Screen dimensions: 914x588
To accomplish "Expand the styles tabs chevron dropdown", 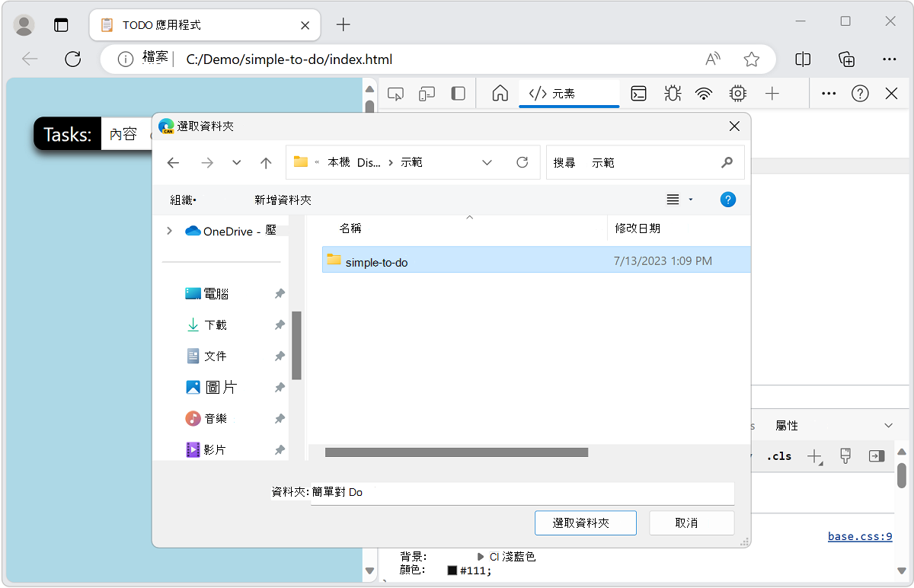I will [x=888, y=425].
